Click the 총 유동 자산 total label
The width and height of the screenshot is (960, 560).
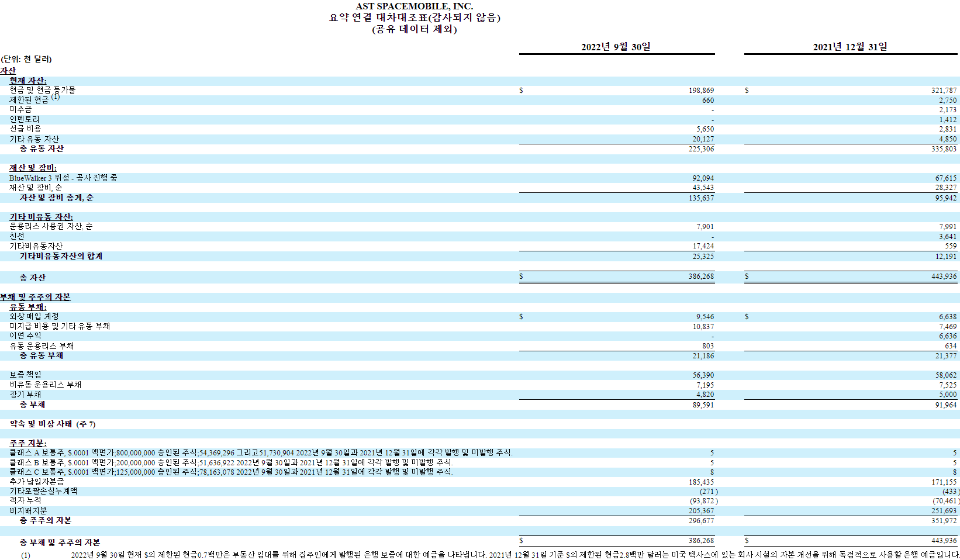click(42, 148)
